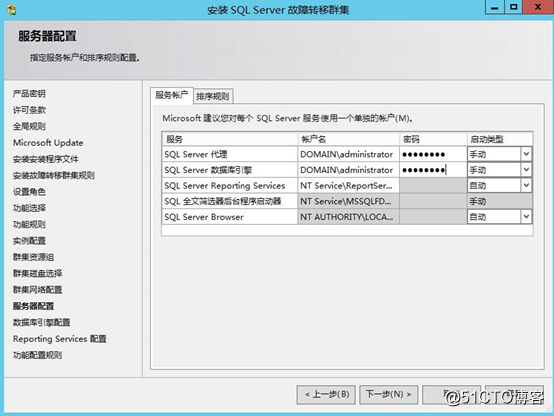The width and height of the screenshot is (554, 416).
Task: Select 全局规则 step in sidebar
Action: (x=29, y=126)
